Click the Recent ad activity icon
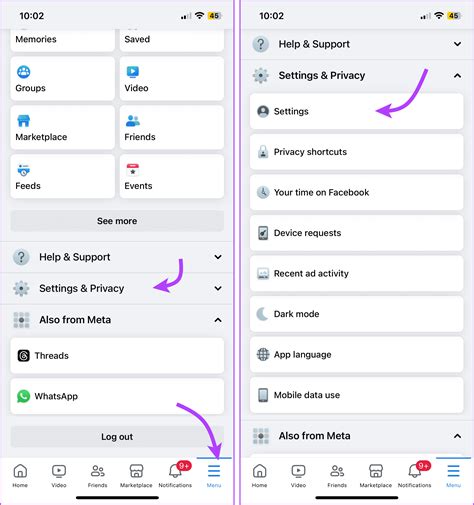Screen dimensions: 474x505 click(263, 273)
